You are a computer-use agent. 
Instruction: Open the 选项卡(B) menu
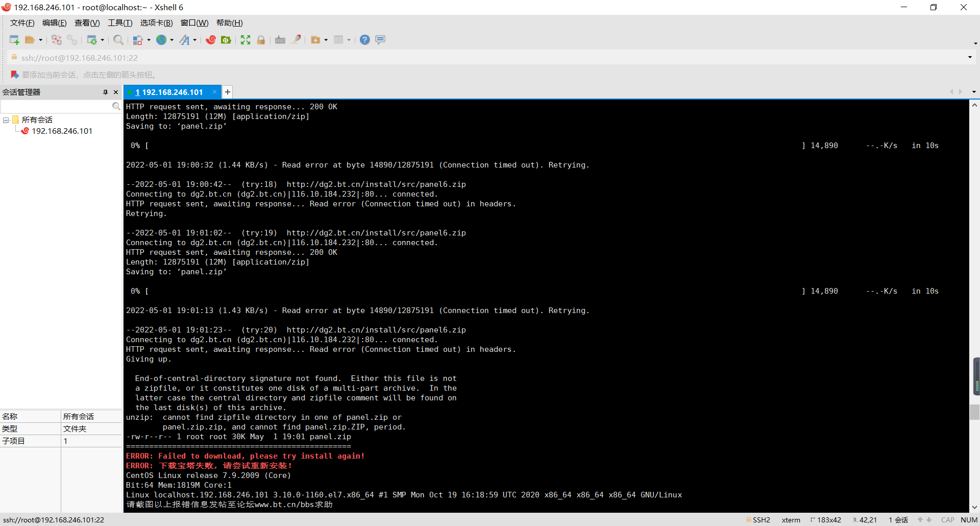157,23
